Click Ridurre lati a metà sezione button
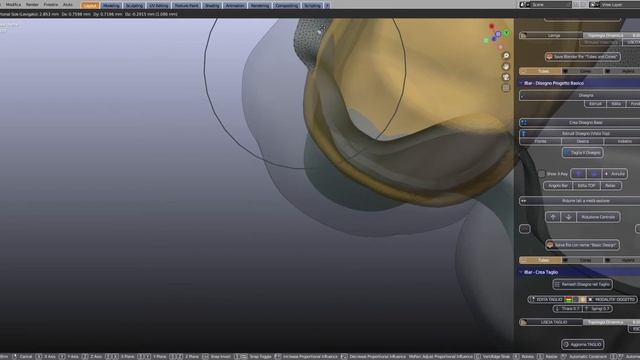Viewport: 640px width, 360px height. 580,201
